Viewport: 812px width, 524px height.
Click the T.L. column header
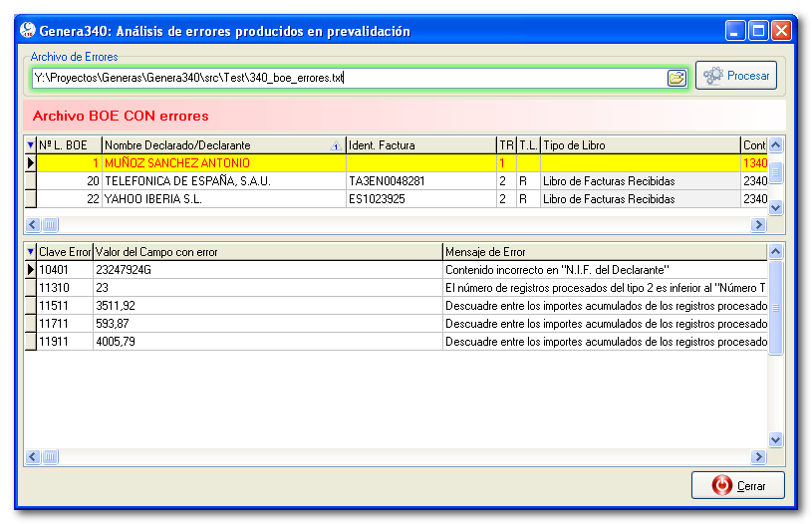coord(528,145)
